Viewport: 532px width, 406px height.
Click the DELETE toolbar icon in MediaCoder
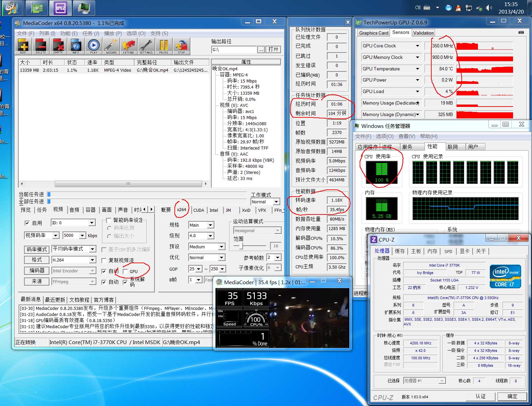(41, 46)
